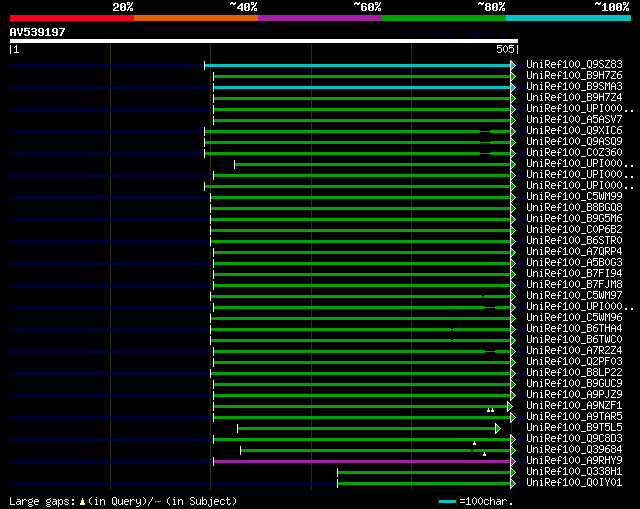Open the UniRef100_C5WM96 hit label
The width and height of the screenshot is (640, 509).
[574, 318]
